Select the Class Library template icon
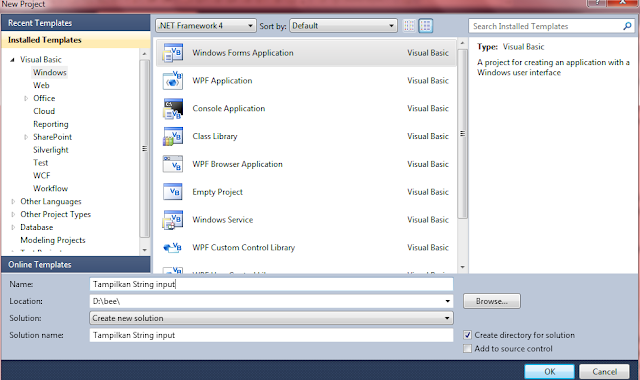 click(x=173, y=136)
